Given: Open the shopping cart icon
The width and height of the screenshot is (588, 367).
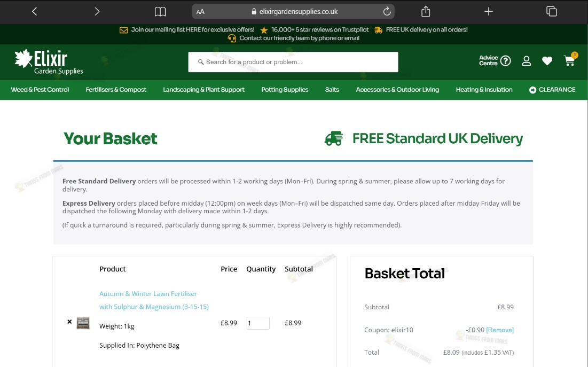Looking at the screenshot, I should tap(569, 61).
